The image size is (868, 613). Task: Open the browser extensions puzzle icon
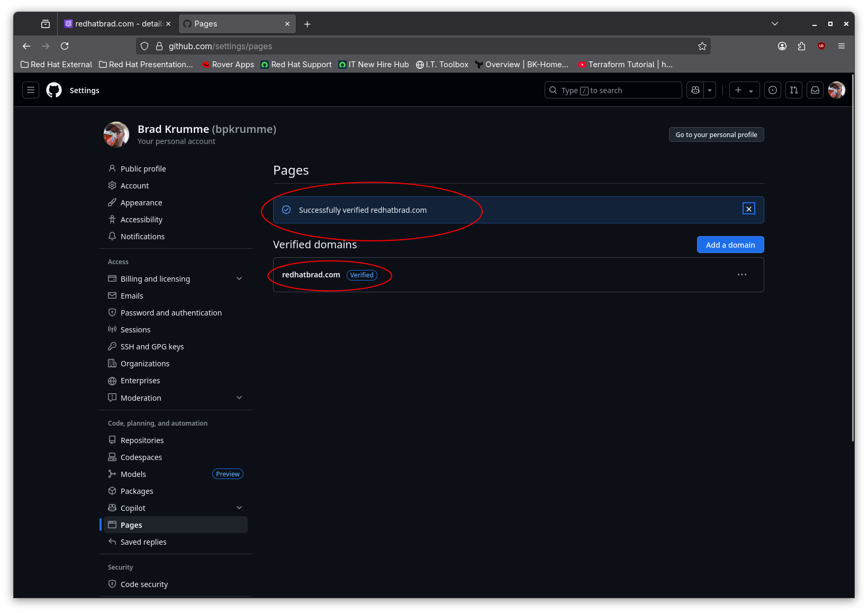click(x=801, y=46)
